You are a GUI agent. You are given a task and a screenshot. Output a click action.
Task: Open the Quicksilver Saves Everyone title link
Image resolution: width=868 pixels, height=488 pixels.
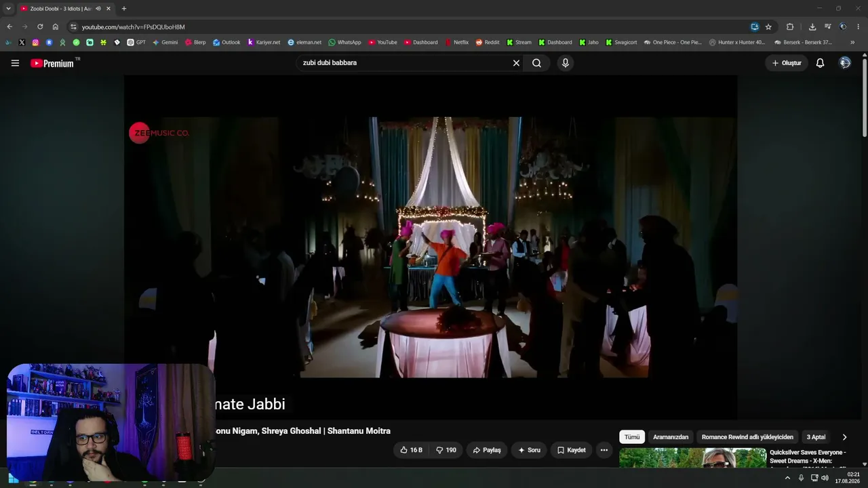(x=808, y=456)
